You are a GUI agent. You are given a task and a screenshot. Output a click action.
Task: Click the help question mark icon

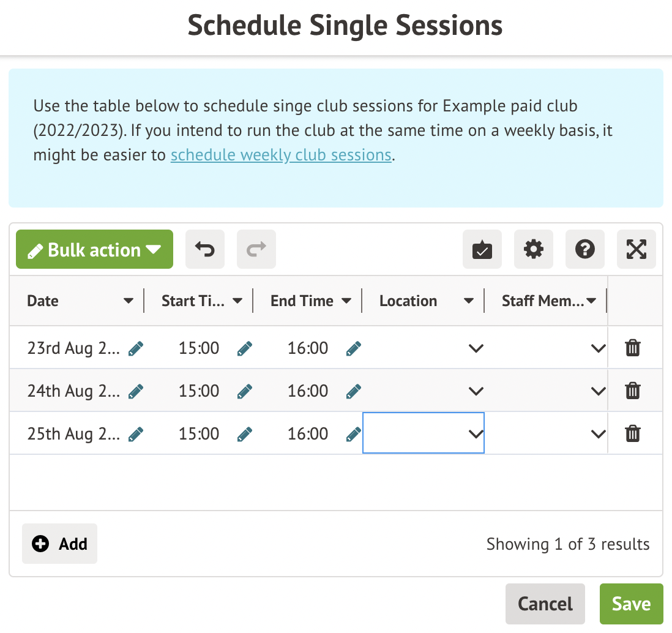coord(585,249)
